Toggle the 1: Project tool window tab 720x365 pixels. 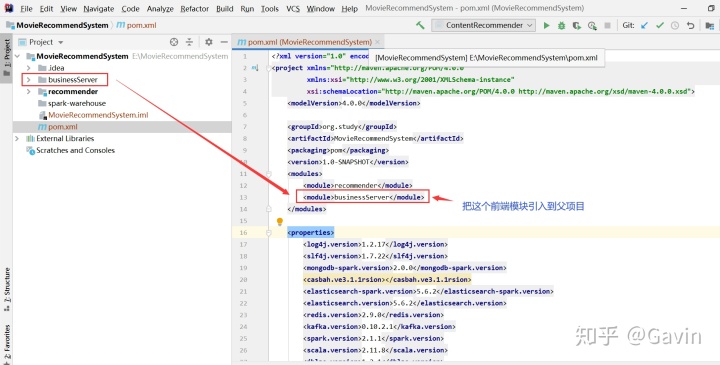point(6,57)
